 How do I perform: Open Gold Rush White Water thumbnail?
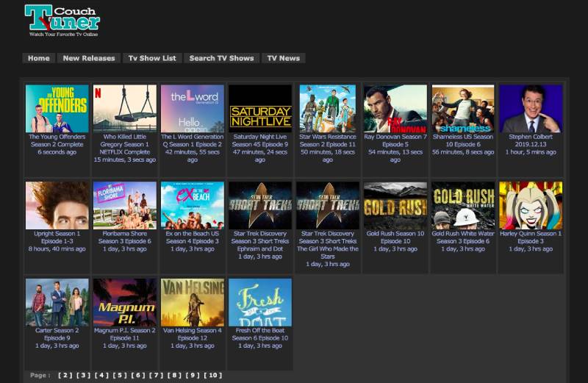tap(463, 205)
